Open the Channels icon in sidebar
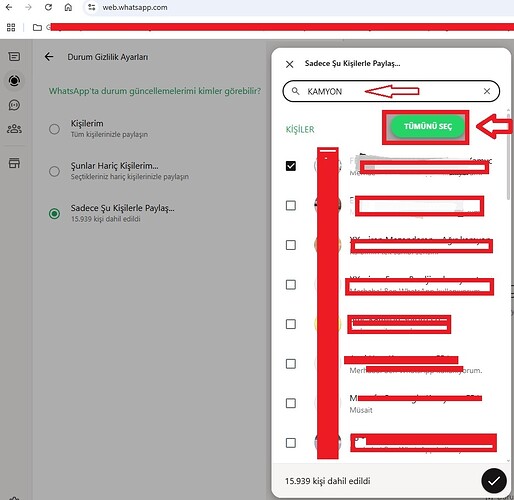Viewport: 514px width, 500px height. 14,105
